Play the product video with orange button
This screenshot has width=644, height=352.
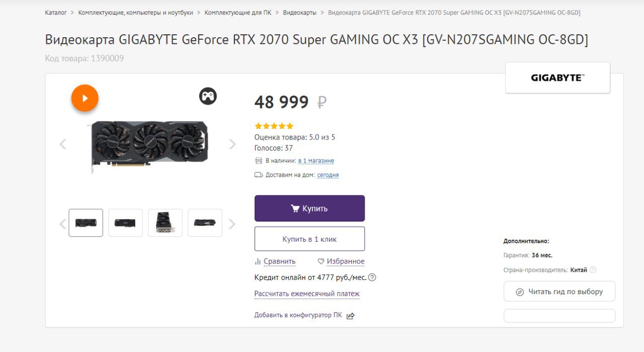coord(85,98)
